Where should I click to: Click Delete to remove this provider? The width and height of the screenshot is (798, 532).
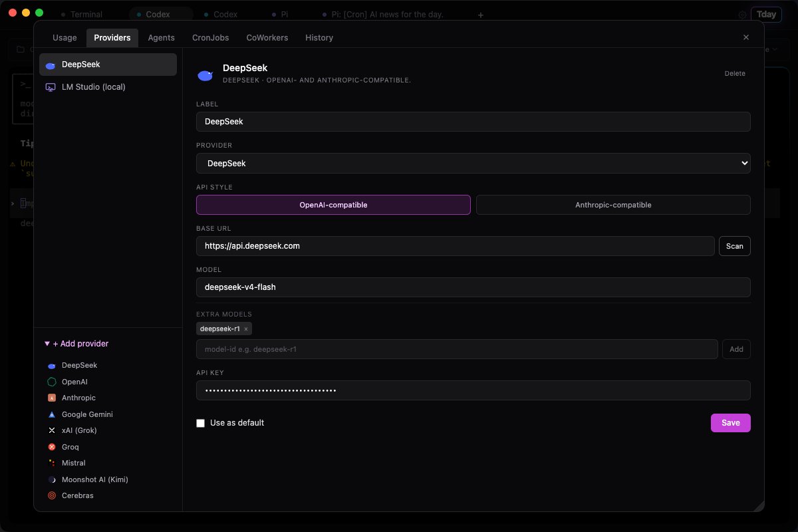735,74
